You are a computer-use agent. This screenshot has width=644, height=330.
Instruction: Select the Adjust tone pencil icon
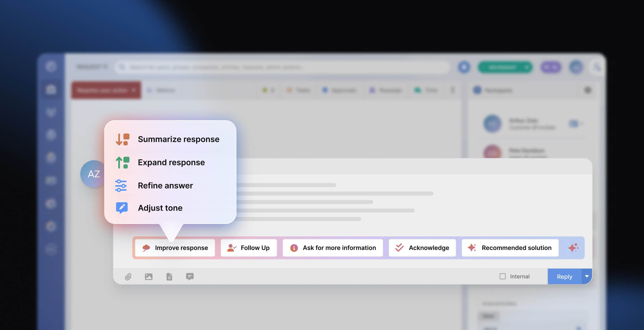tap(122, 208)
